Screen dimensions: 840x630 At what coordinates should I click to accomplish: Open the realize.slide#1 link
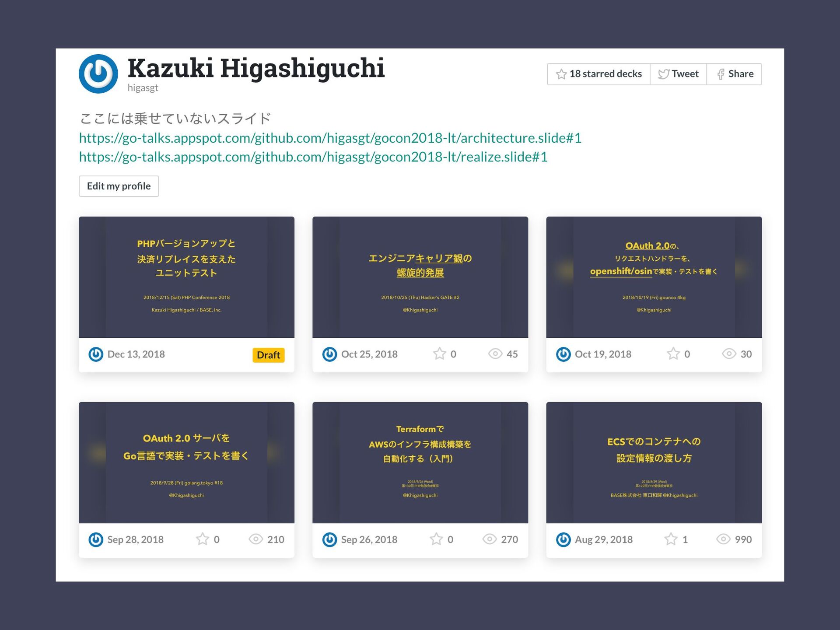tap(313, 157)
